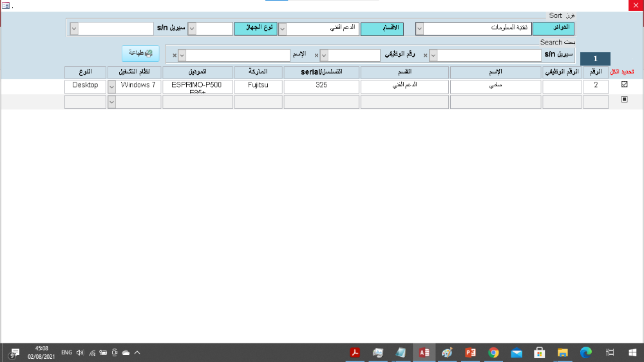Expand Windows 7 operating system dropdown

click(111, 86)
